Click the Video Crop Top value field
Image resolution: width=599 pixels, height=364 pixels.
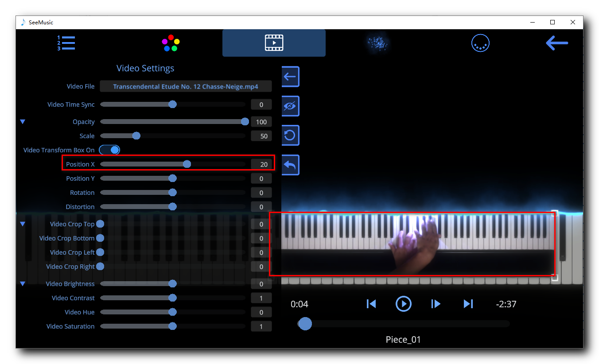pyautogui.click(x=261, y=224)
